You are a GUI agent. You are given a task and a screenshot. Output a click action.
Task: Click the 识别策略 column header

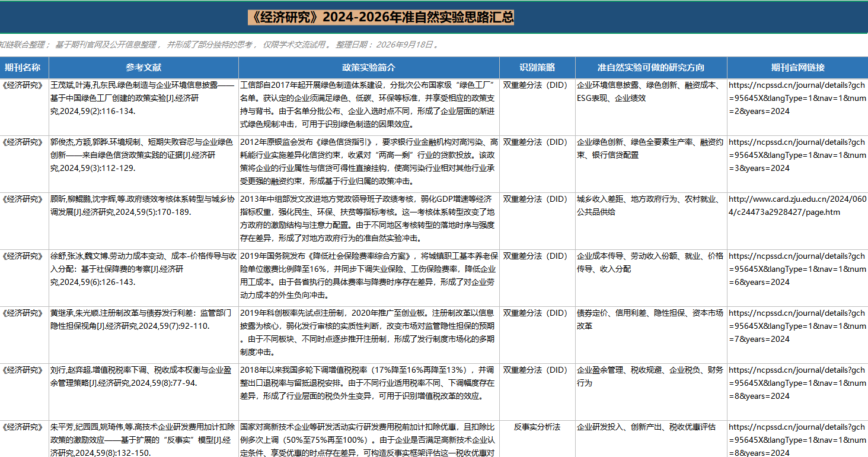(x=537, y=68)
